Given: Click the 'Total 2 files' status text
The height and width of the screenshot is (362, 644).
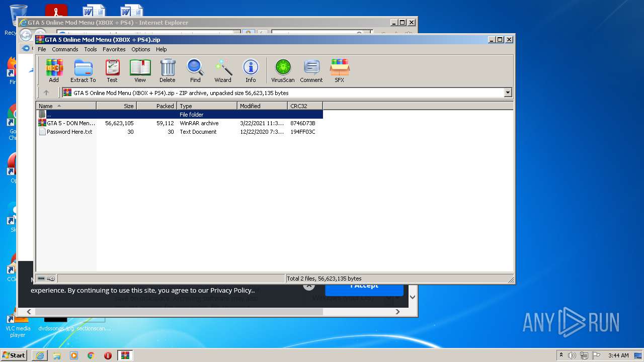Looking at the screenshot, I should 325,279.
